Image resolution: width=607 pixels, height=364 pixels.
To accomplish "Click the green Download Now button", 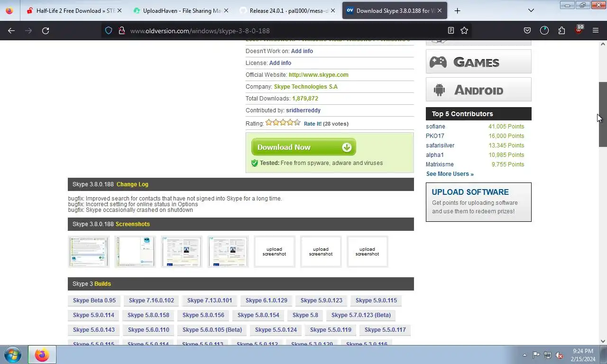I will coord(303,147).
